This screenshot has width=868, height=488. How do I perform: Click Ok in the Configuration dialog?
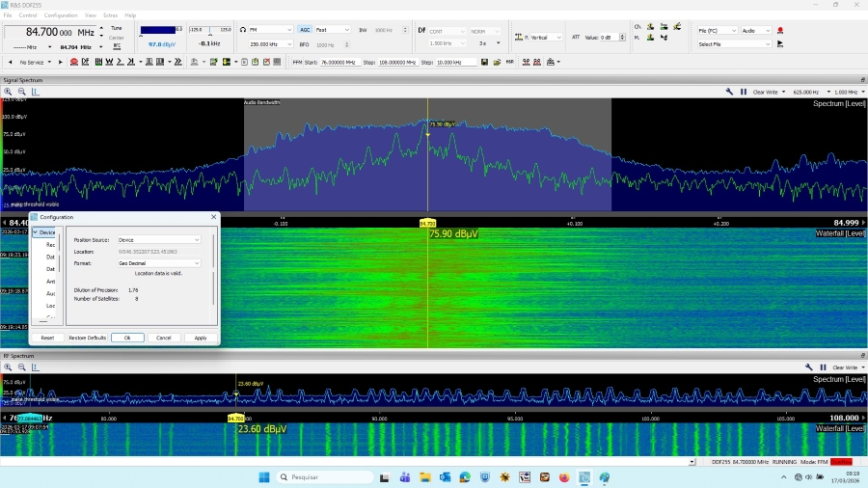tap(127, 338)
